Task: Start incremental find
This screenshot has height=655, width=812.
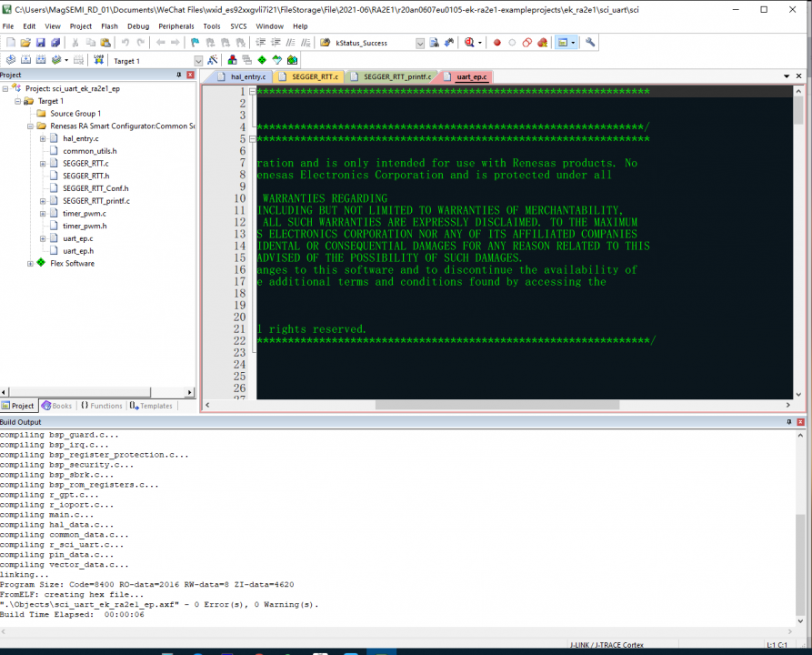Action: coord(449,43)
